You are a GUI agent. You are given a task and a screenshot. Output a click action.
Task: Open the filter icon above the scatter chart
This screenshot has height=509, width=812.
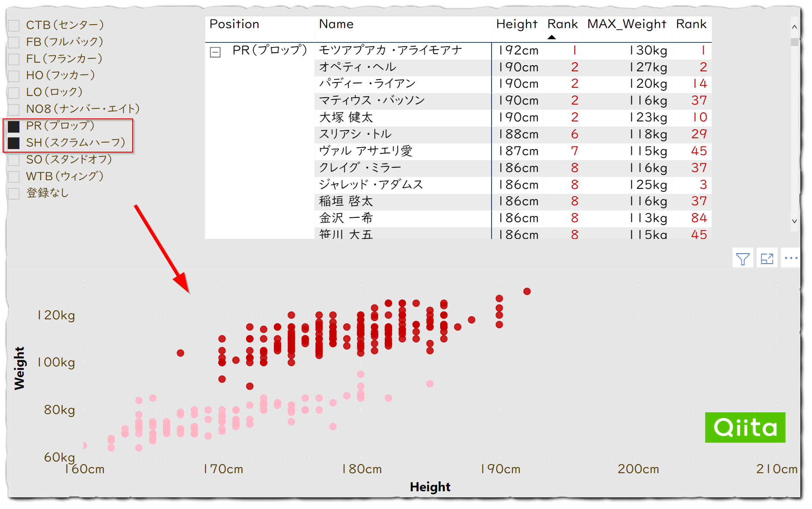coord(742,259)
